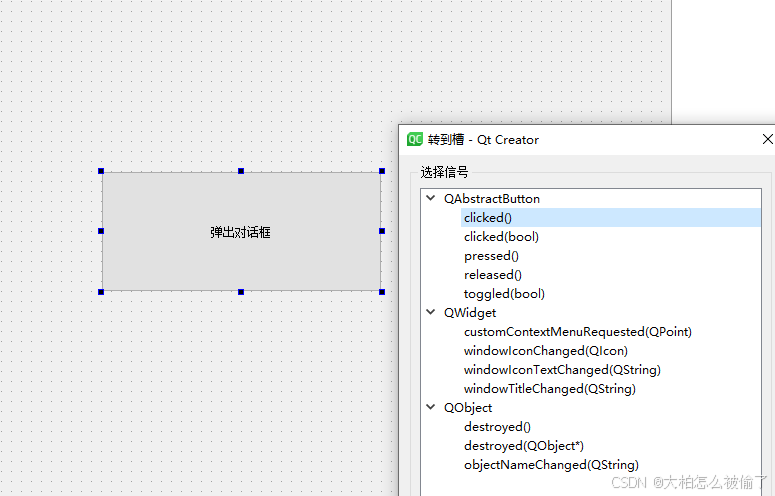Click the QObject class row
The width and height of the screenshot is (775, 496).
(x=468, y=408)
